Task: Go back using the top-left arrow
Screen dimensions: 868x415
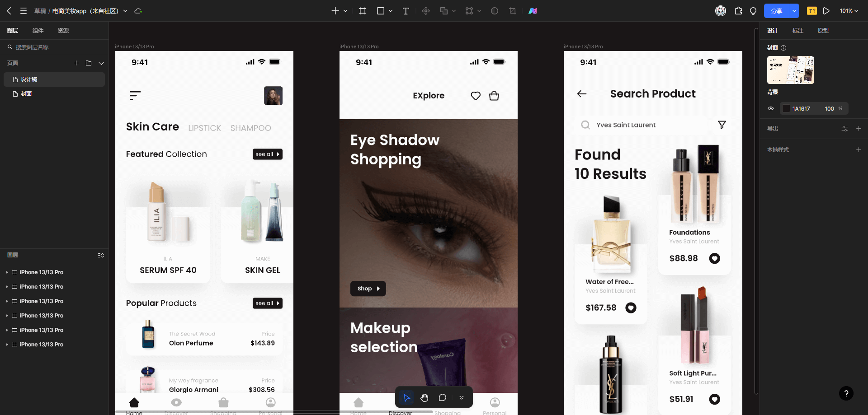Action: tap(9, 11)
